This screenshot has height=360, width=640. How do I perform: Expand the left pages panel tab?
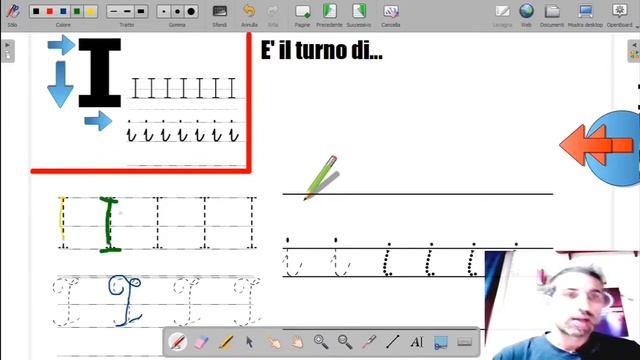(8, 51)
